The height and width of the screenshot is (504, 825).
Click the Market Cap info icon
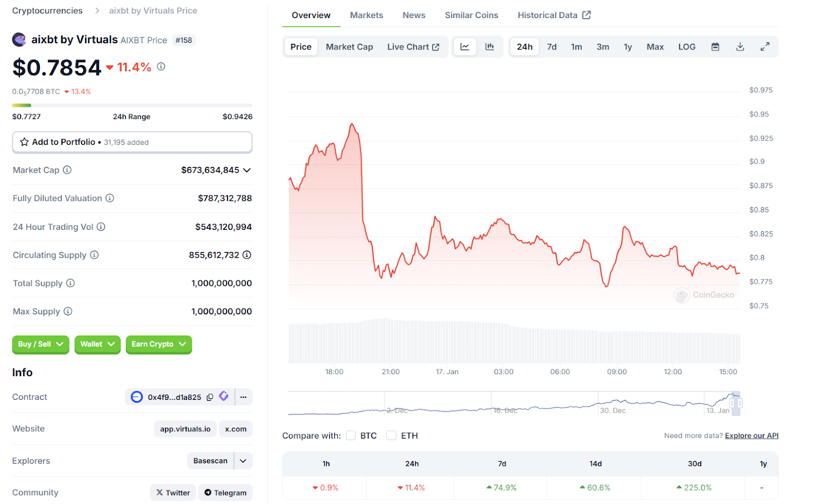pos(67,170)
